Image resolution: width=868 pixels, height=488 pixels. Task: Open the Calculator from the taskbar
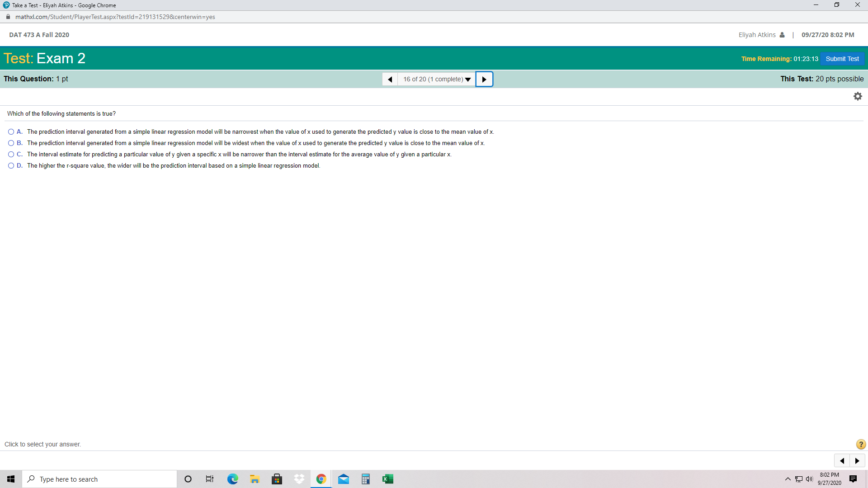(366, 479)
